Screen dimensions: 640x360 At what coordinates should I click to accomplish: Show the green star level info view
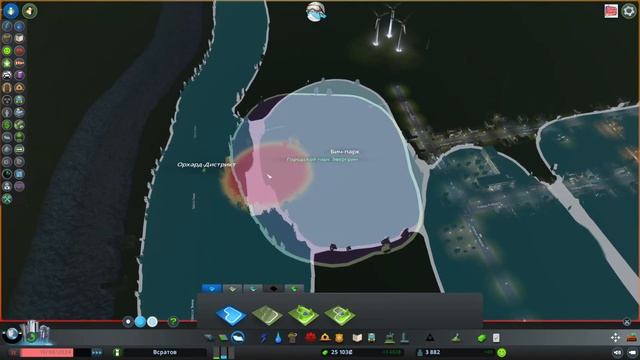7,63
